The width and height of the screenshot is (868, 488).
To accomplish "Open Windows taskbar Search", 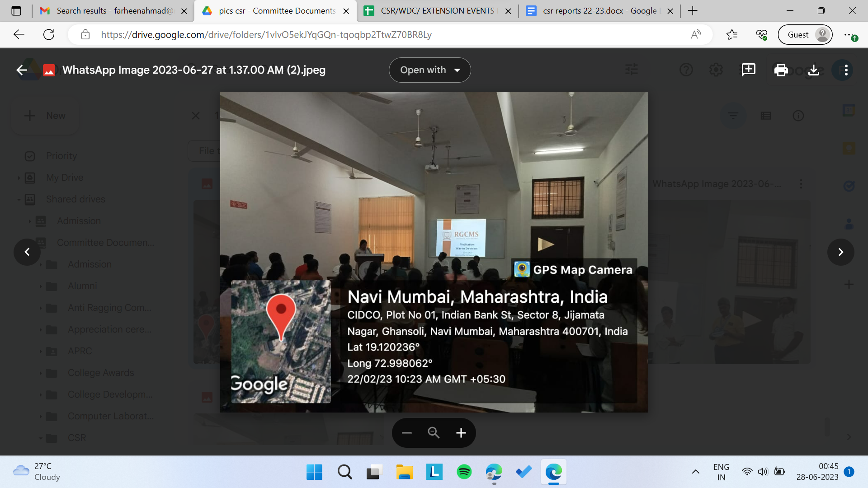I will point(344,472).
